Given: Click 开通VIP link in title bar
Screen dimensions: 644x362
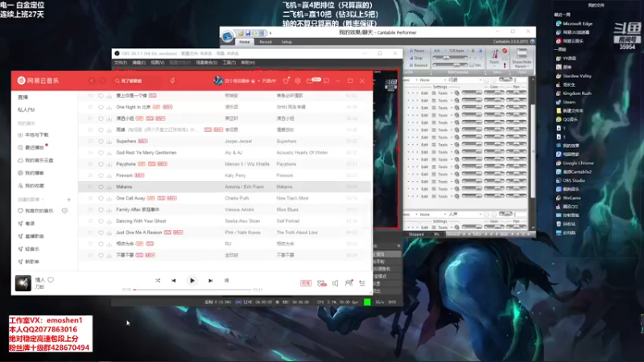Looking at the screenshot, I should [269, 81].
